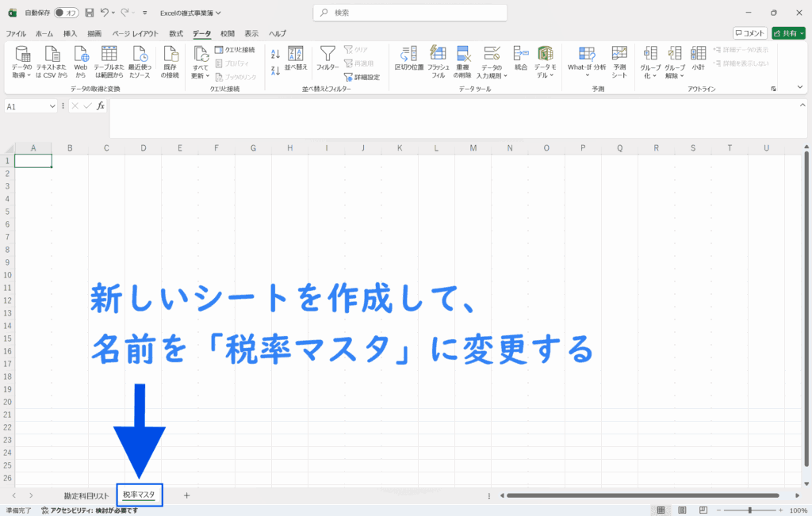Click the コメント button
812x516 pixels.
point(749,33)
